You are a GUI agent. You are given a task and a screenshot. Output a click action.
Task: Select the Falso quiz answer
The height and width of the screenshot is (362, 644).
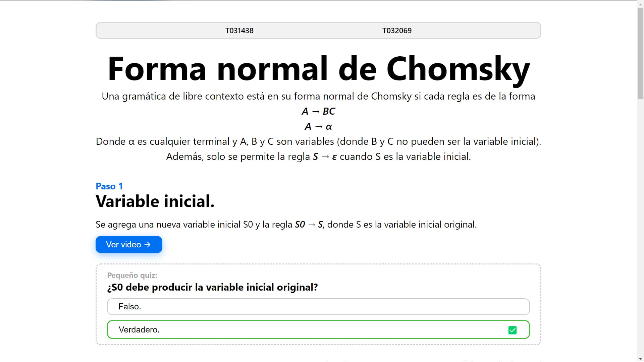point(318,307)
